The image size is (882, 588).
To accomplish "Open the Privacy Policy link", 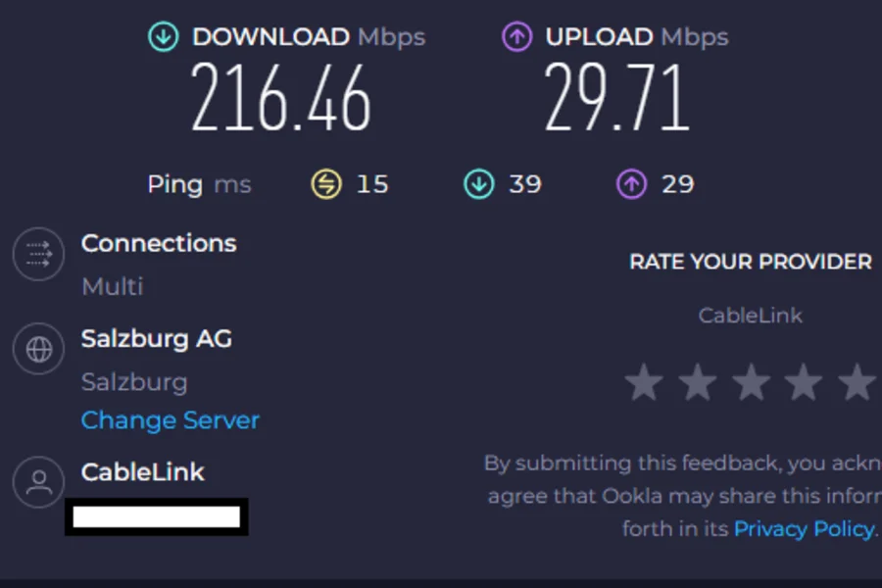I will point(804,529).
